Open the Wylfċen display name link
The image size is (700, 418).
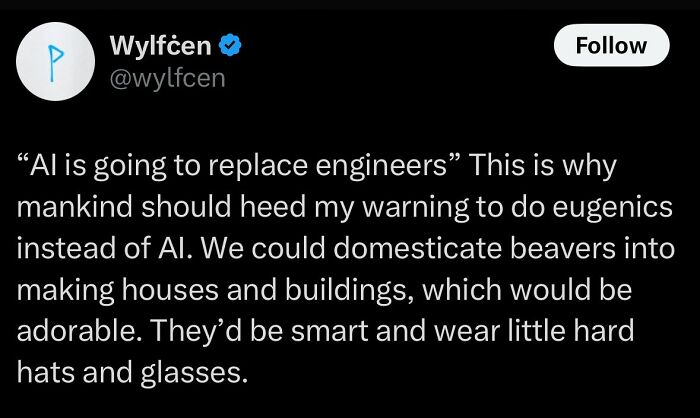coord(160,46)
